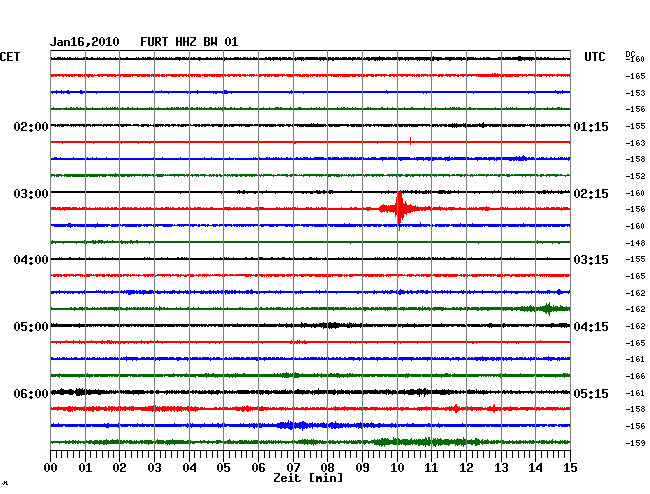Click the date label Jan16,2010
650x494 pixels.
(x=85, y=42)
